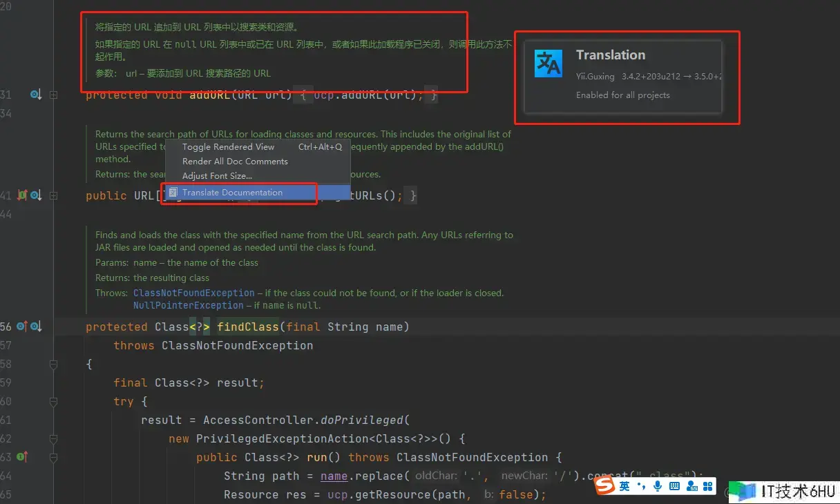The image size is (840, 504).
Task: Open the Sogou soft keyboard icon
Action: pos(674,487)
